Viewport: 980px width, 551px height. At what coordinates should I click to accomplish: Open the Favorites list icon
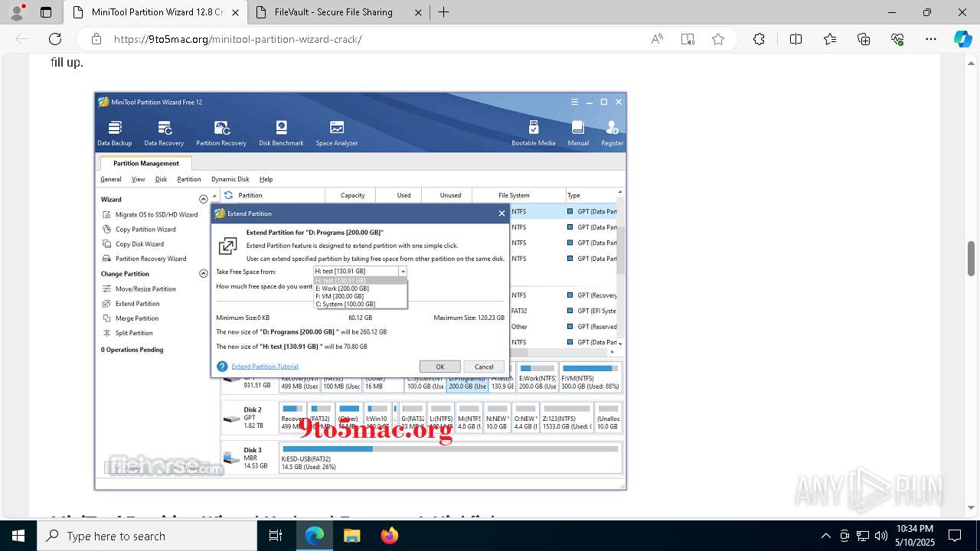(830, 39)
